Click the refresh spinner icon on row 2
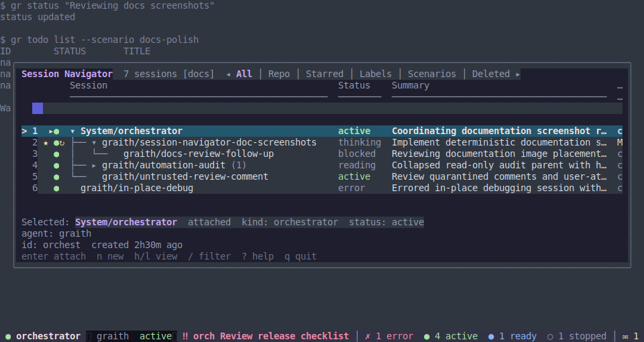Screen dimensions: 644x342 pyautogui.click(x=62, y=143)
